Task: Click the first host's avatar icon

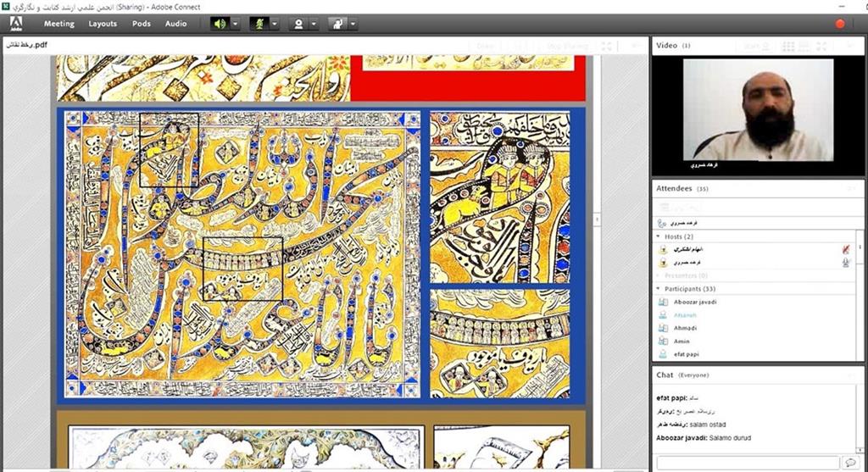Action: tap(663, 249)
